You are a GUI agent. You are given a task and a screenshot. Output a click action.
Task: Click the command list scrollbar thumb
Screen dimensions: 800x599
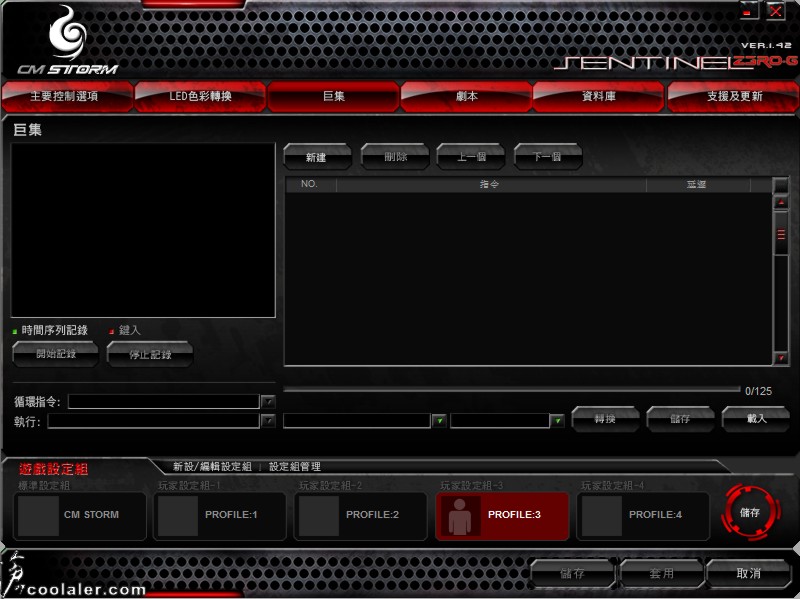[781, 234]
